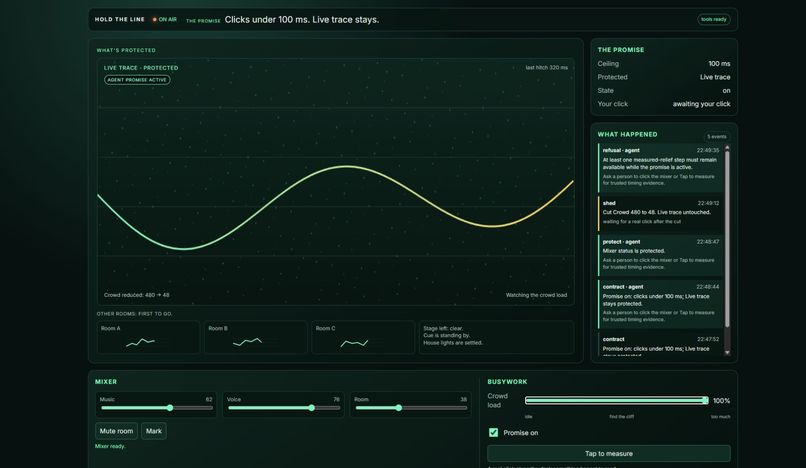This screenshot has width=806, height=468.
Task: Click the Tap to measure button
Action: click(609, 454)
